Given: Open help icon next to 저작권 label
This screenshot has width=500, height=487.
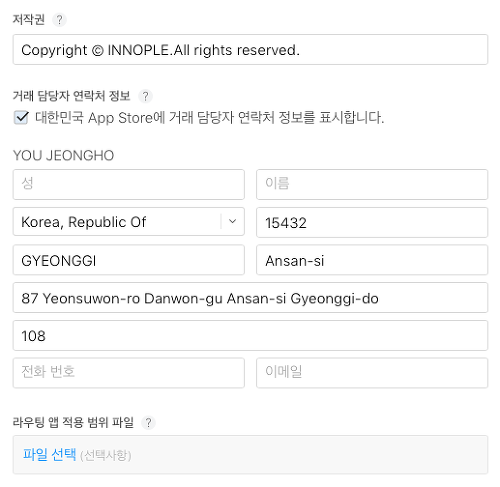Looking at the screenshot, I should pyautogui.click(x=59, y=20).
